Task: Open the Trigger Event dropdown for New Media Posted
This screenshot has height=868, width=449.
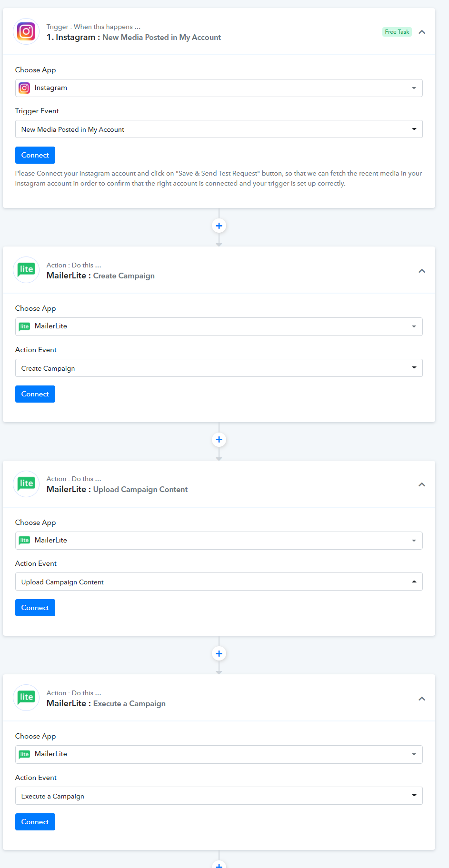Action: (x=219, y=129)
